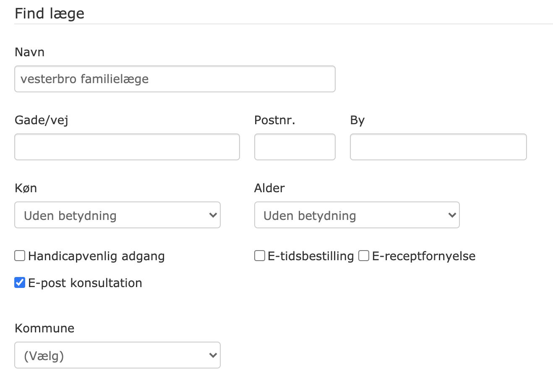Click the 'Gade/vej' field label
Image resolution: width=553 pixels, height=392 pixels.
[x=41, y=120]
